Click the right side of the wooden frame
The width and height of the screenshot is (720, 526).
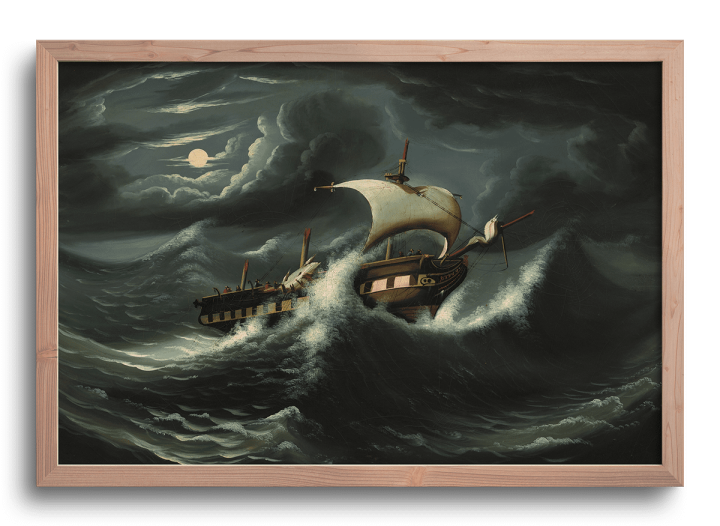[672, 262]
